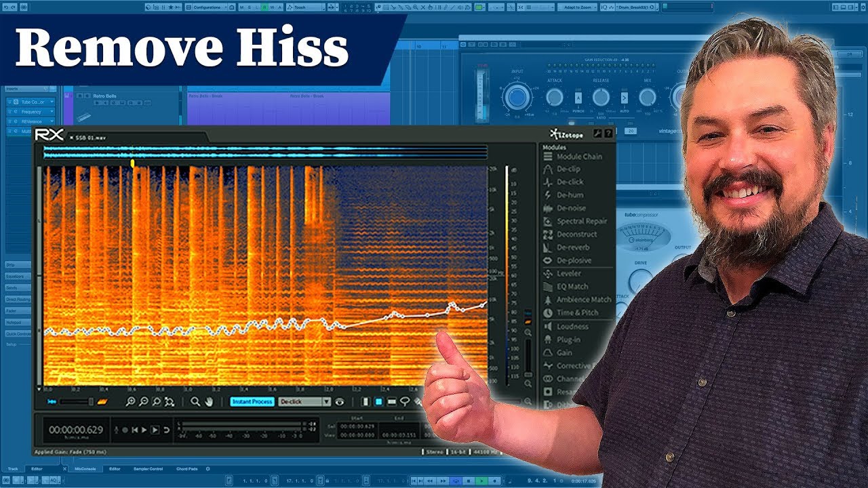
Task: Select the frequency selection tool
Action: (391, 401)
